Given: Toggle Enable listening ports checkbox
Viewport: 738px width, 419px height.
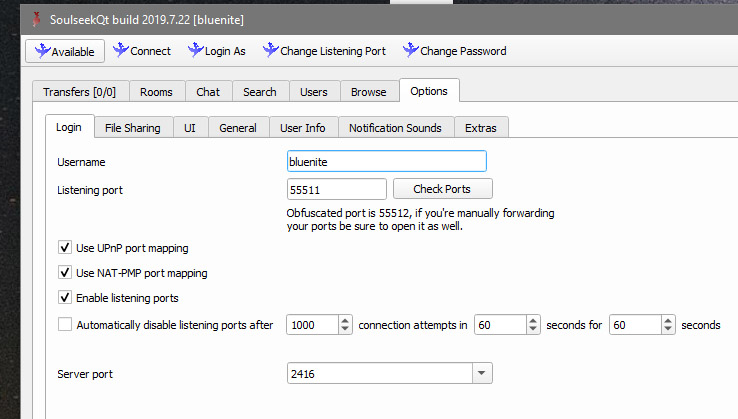Looking at the screenshot, I should [65, 298].
